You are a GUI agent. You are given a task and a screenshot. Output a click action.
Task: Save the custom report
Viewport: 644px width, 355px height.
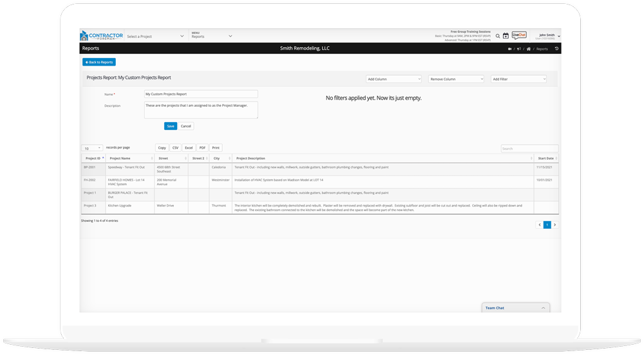click(x=170, y=126)
